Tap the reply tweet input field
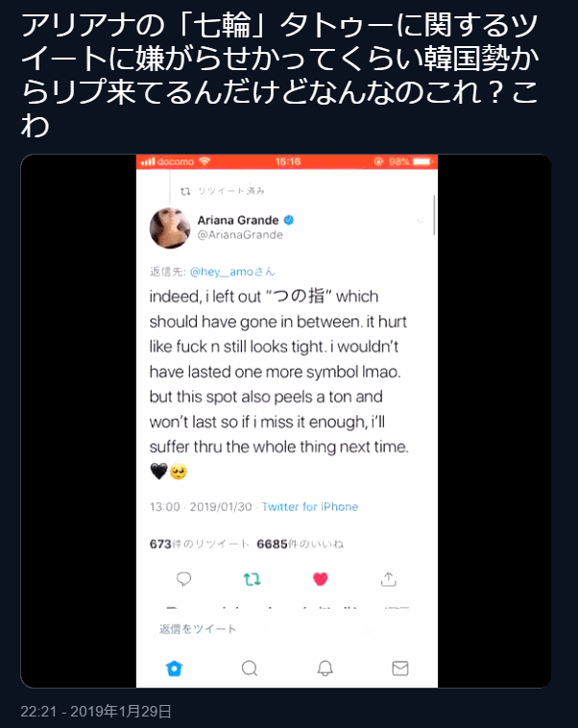This screenshot has height=728, width=578. click(287, 629)
